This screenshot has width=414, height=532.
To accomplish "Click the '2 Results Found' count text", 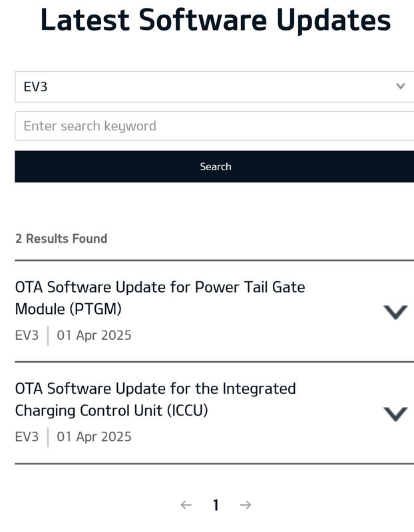I will coord(61,238).
